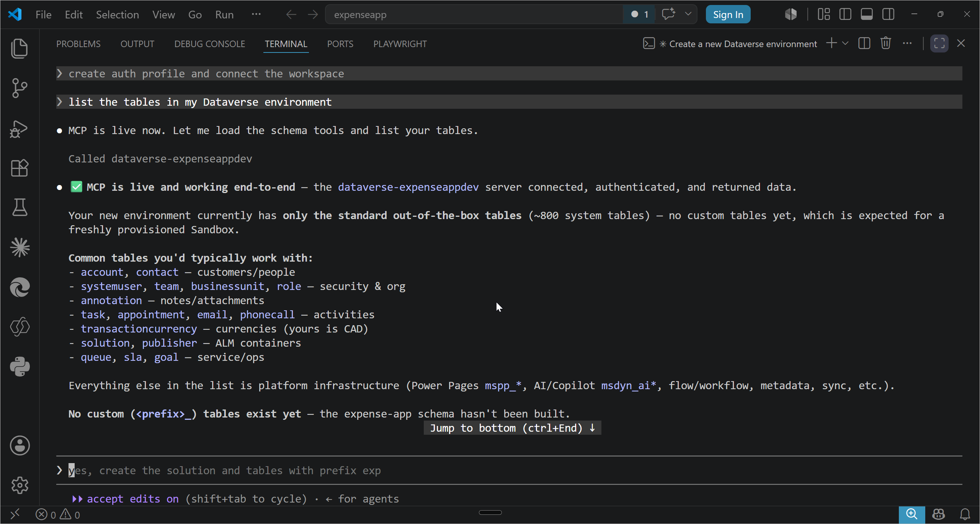Switch to the OUTPUT tab

pos(137,44)
